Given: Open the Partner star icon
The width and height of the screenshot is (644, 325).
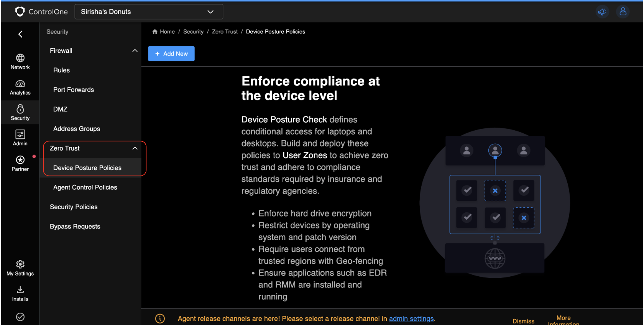Looking at the screenshot, I should (20, 160).
